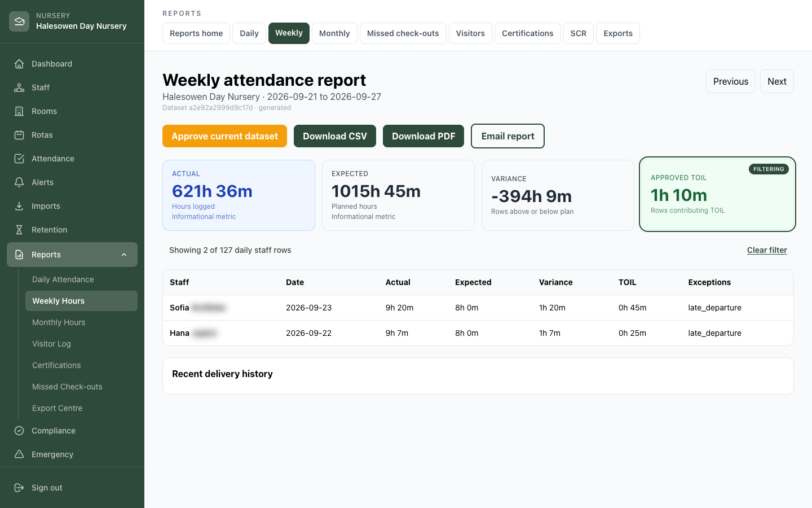
Task: Collapse the Reports sidebar section chevron
Action: click(124, 255)
